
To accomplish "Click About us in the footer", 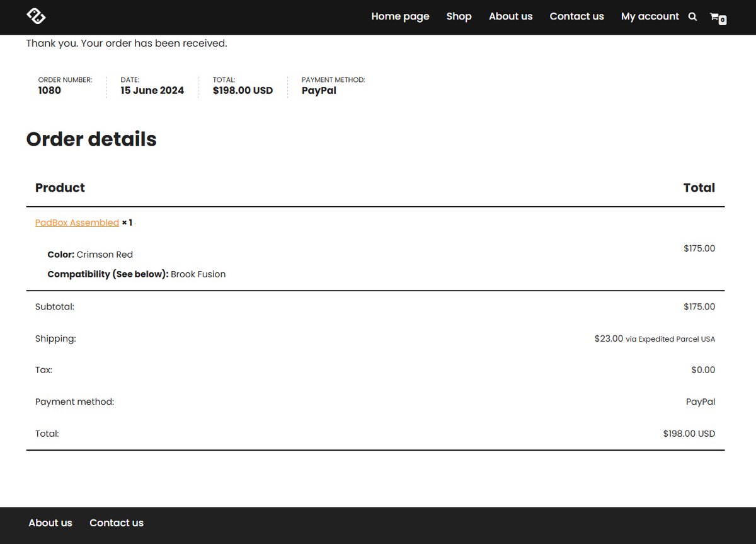I will tap(50, 523).
